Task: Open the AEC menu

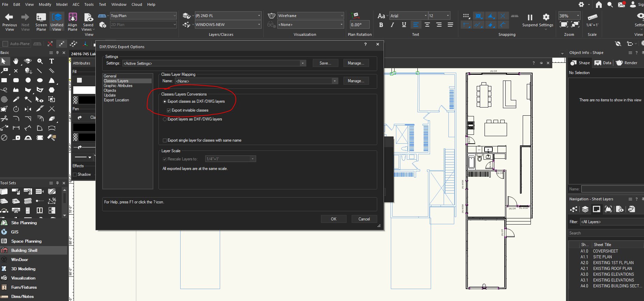Action: [76, 4]
